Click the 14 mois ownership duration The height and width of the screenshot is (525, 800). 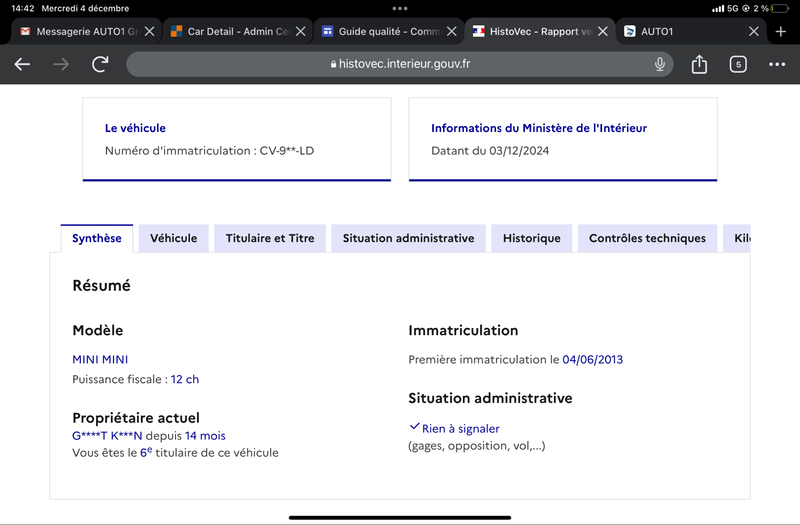pyautogui.click(x=205, y=436)
